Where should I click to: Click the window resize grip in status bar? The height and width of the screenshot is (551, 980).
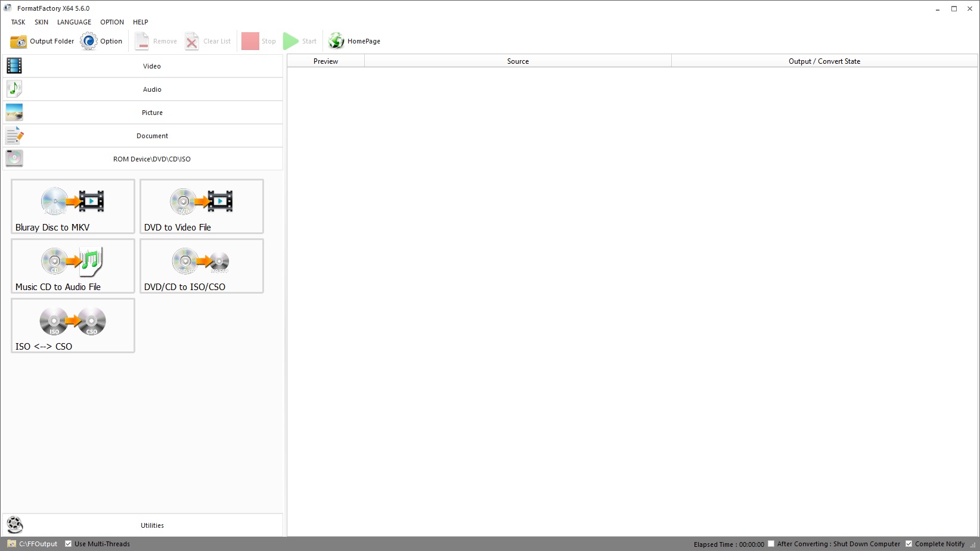pyautogui.click(x=973, y=544)
